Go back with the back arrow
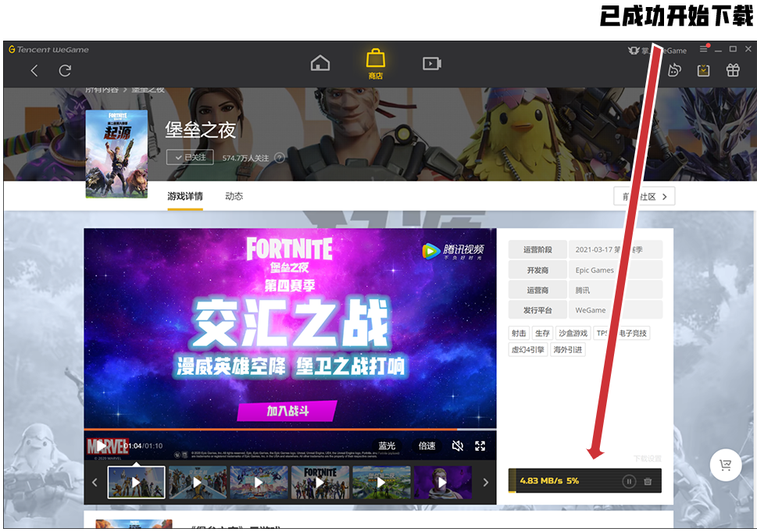Screen dimensions: 757x532 [x=34, y=71]
